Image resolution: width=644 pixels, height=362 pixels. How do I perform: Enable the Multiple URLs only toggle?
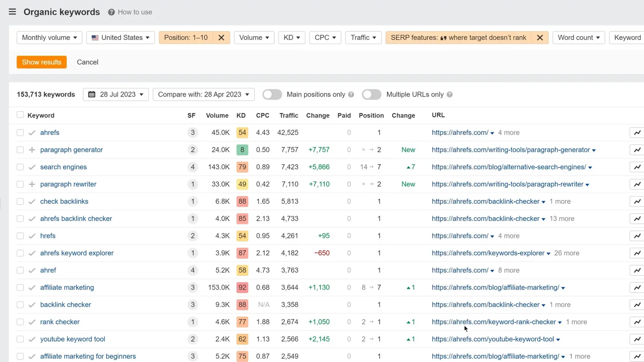[x=371, y=95]
